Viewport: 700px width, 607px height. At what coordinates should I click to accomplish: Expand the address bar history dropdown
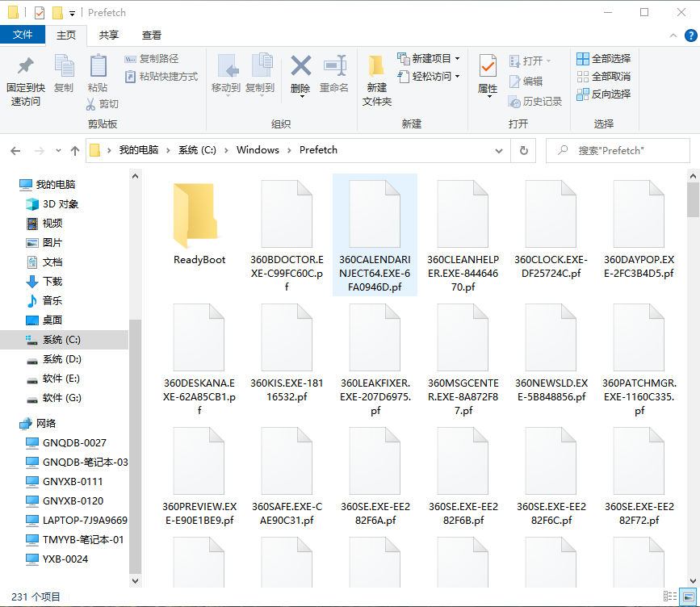coord(499,151)
